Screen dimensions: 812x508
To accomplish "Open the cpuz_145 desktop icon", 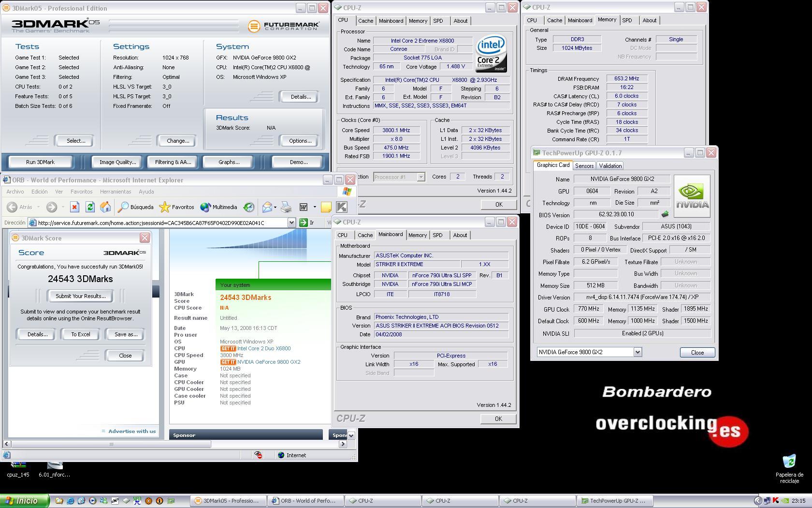I will (x=18, y=470).
